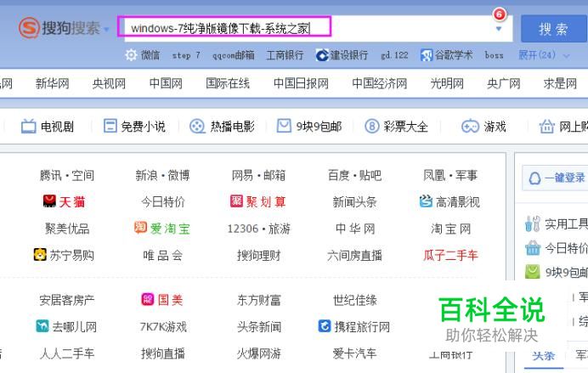This screenshot has width=588, height=373.
Task: Open the search suggestion dropdown arrow
Action: [x=499, y=29]
